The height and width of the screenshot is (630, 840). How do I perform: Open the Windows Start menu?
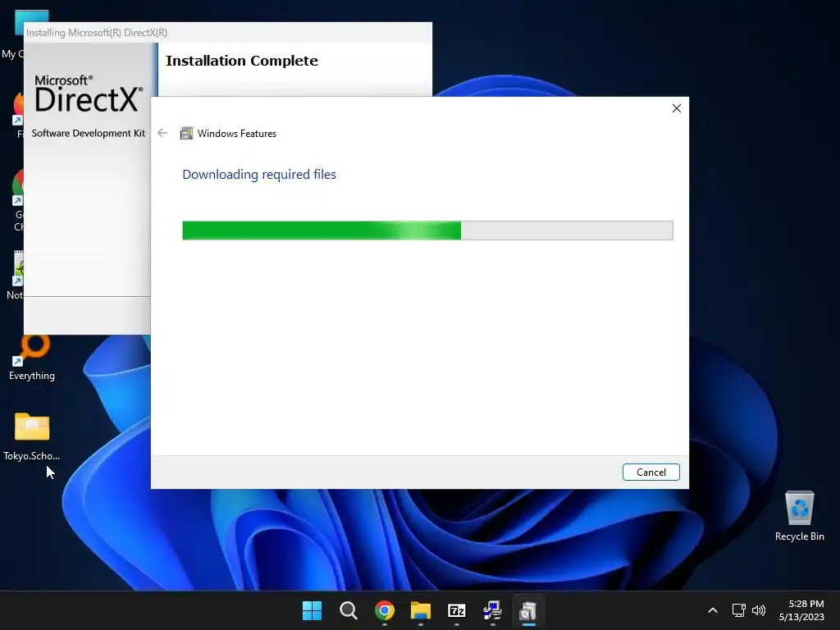tap(312, 610)
